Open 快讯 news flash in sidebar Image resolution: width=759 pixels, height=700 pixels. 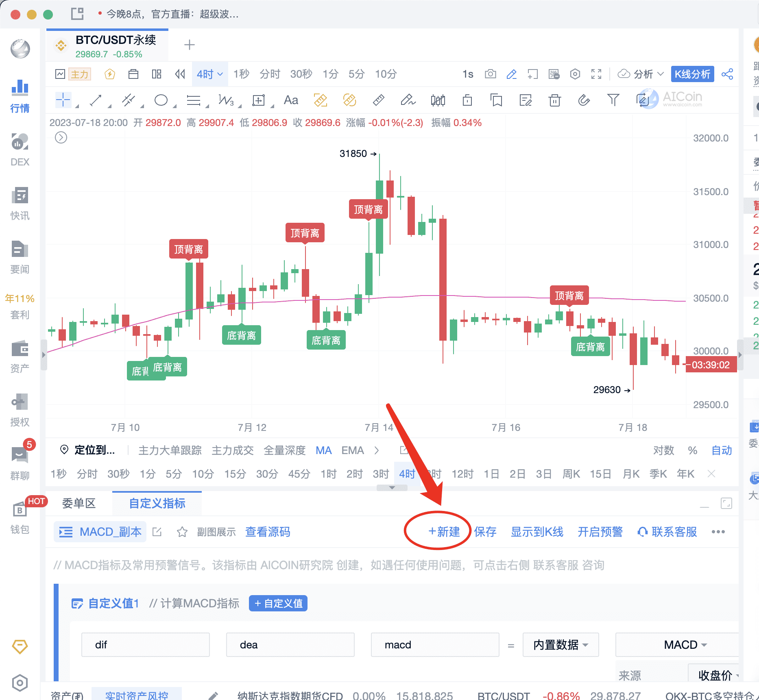(20, 203)
